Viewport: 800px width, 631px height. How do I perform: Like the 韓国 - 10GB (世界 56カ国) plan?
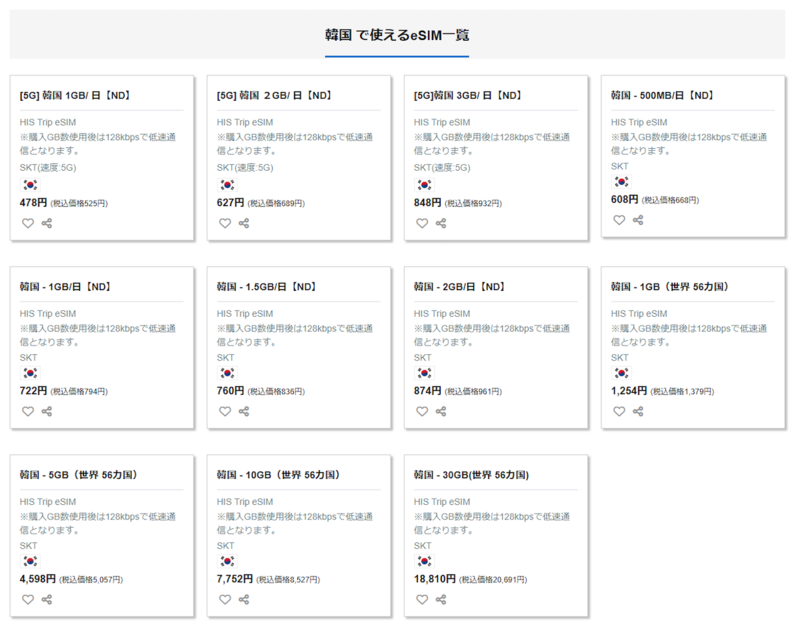pyautogui.click(x=225, y=599)
